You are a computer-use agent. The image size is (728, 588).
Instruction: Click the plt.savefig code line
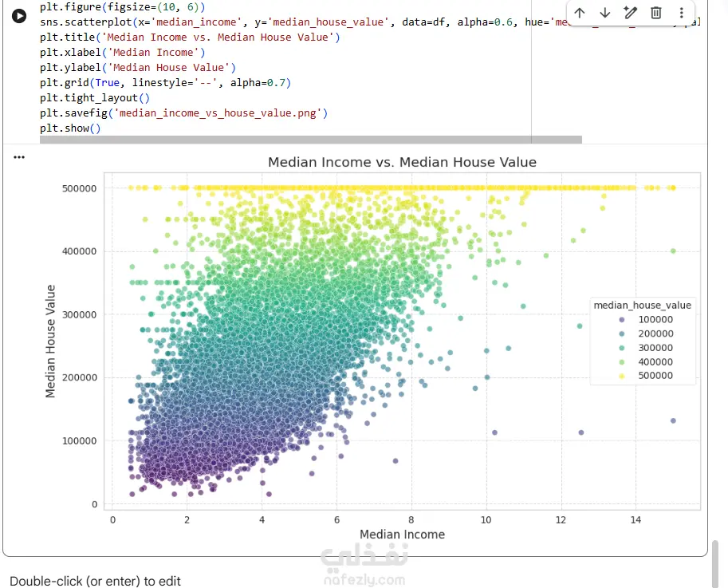184,112
